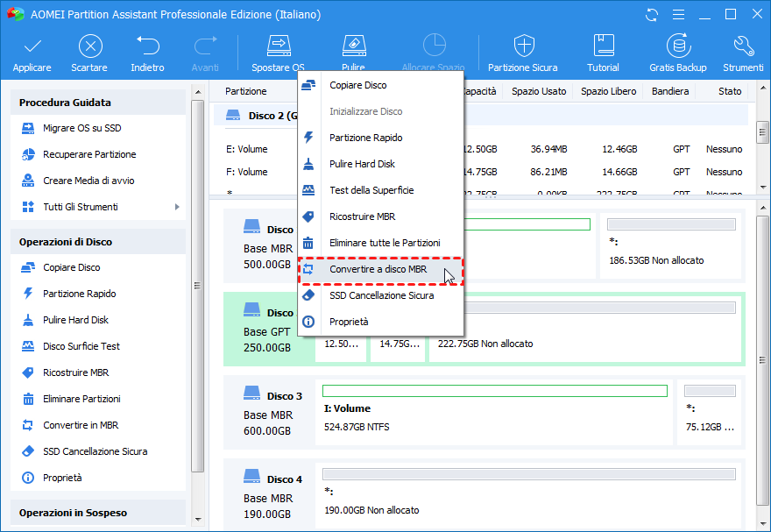Open the Tutorial book icon
The image size is (771, 532).
pyautogui.click(x=603, y=46)
